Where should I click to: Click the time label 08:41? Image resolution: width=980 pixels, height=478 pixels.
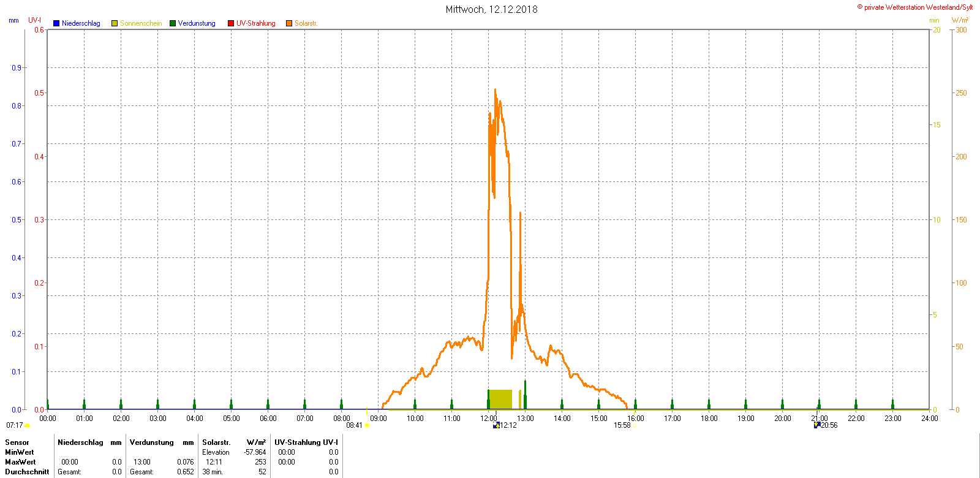[355, 425]
